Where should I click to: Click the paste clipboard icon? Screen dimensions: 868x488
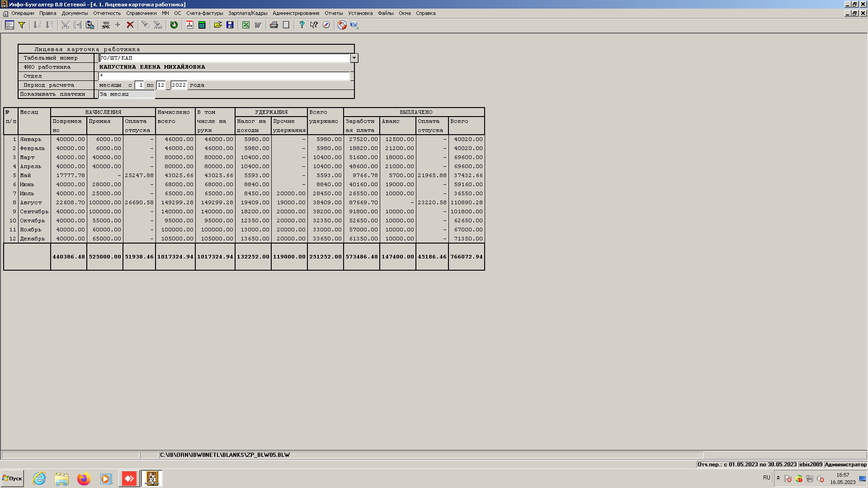click(x=90, y=25)
